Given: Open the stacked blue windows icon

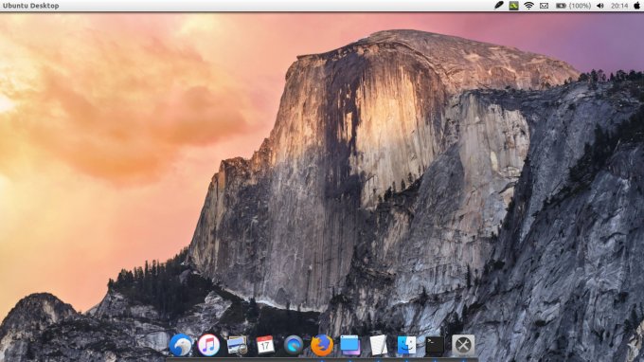Looking at the screenshot, I should coord(349,345).
